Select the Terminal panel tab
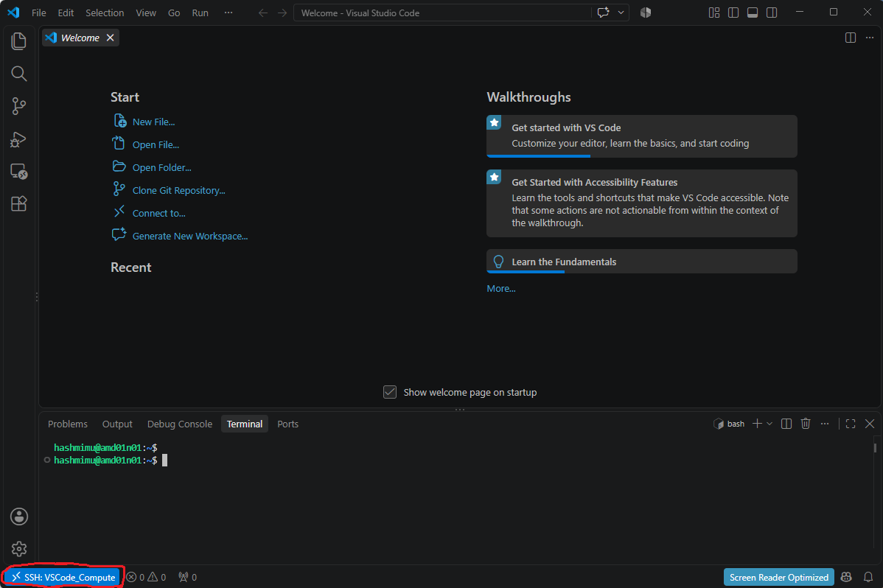The width and height of the screenshot is (883, 588). click(245, 424)
